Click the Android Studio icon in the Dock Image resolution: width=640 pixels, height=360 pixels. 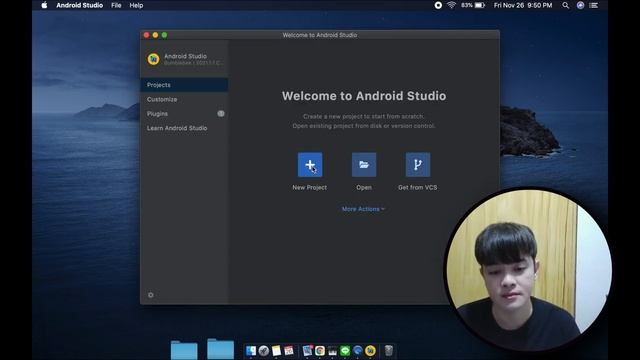pos(370,351)
